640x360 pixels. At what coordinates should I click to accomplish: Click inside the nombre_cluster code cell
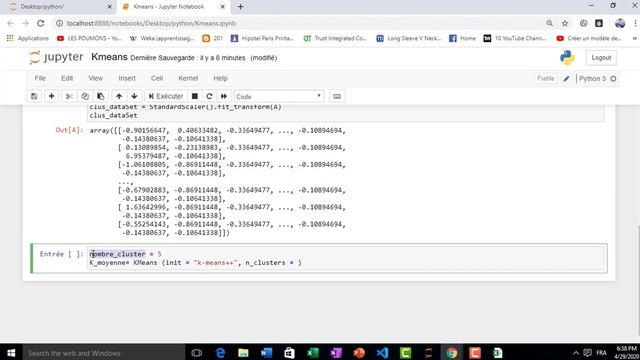click(x=345, y=258)
